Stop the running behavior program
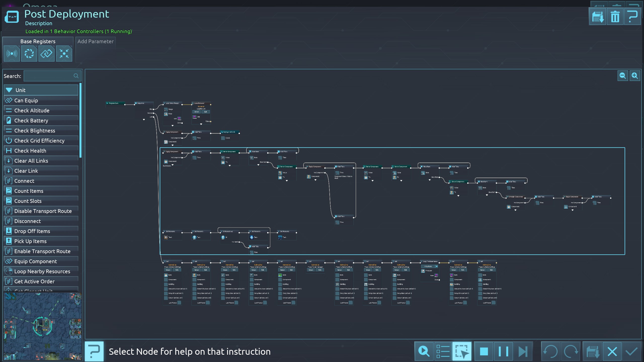The image size is (644, 362). click(x=484, y=351)
